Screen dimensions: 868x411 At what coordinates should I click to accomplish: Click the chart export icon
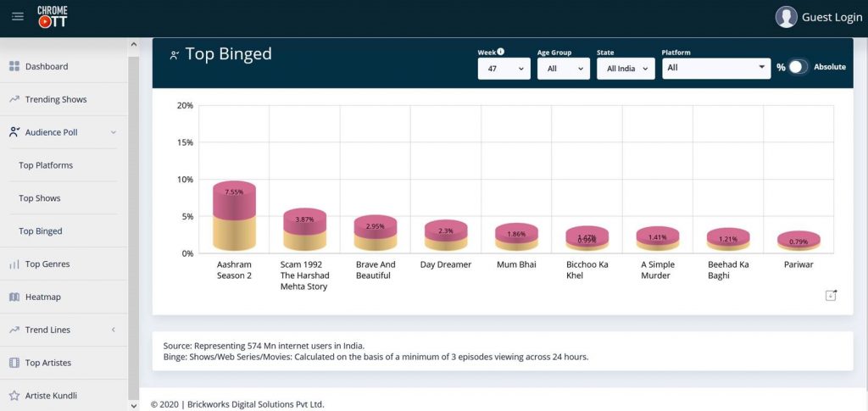(831, 295)
